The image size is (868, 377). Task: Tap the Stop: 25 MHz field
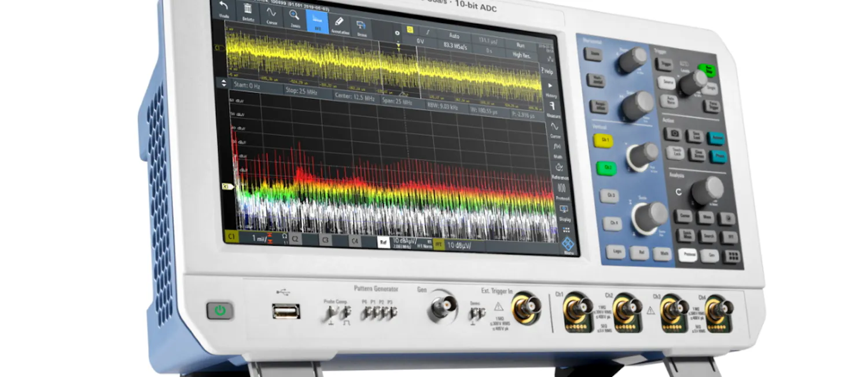[x=307, y=91]
